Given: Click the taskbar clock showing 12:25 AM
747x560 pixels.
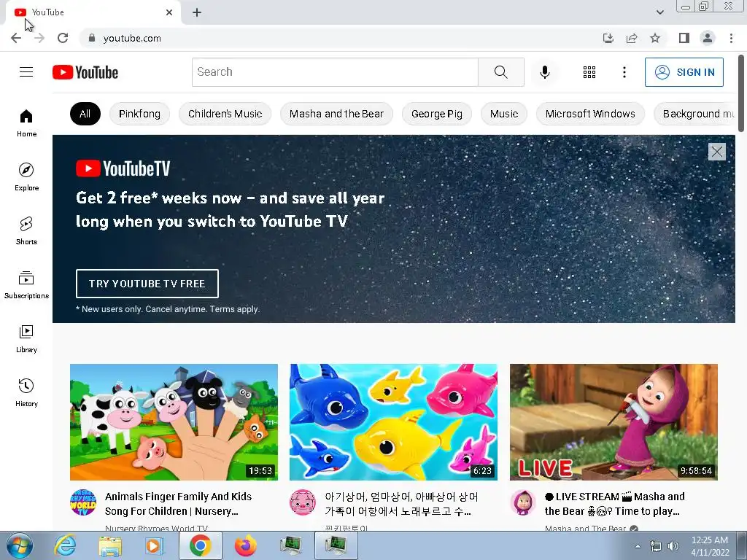Looking at the screenshot, I should click(710, 545).
